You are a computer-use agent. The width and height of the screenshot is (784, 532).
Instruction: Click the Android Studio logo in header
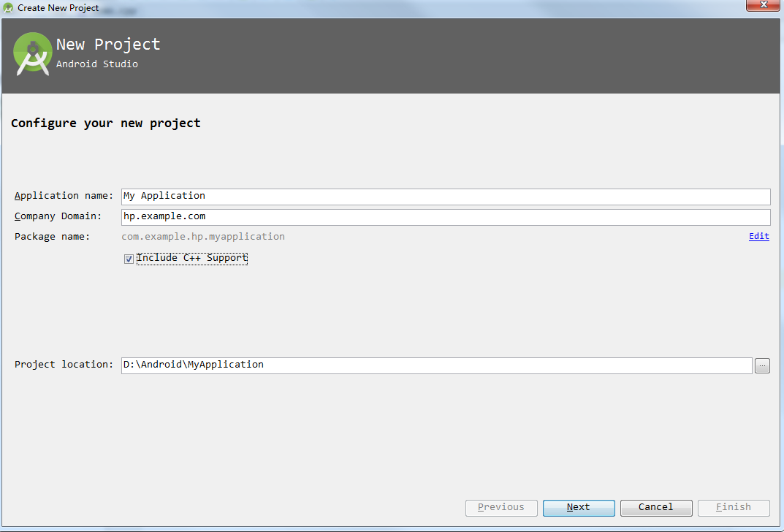32,54
